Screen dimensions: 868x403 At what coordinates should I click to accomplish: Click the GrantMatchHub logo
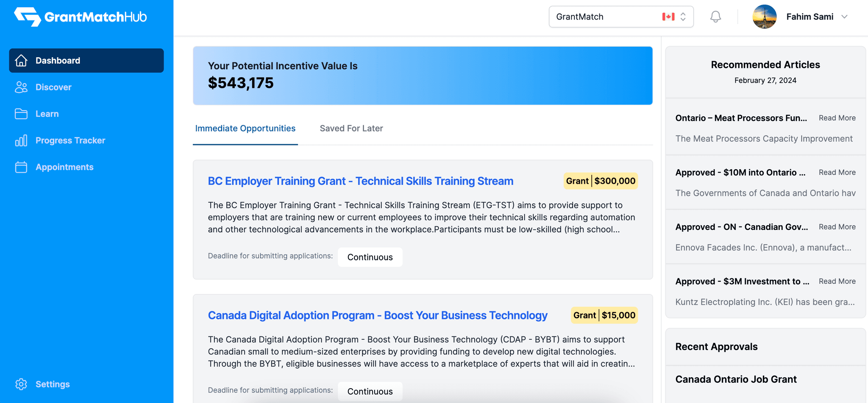pyautogui.click(x=80, y=17)
